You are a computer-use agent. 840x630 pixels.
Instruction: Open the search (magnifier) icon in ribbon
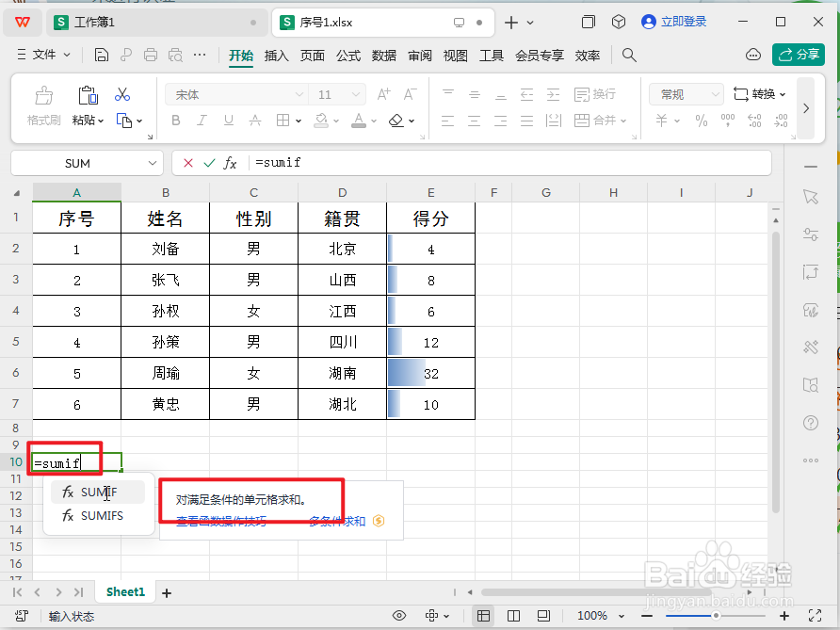point(628,55)
